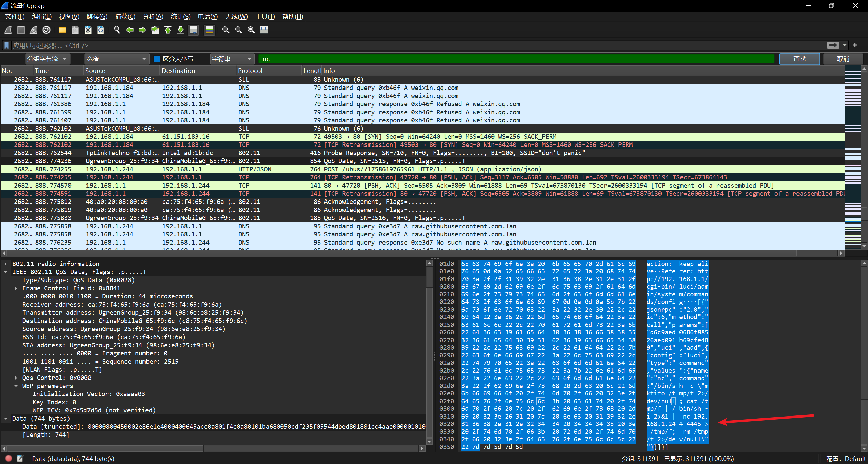Screen dimensions: 868x464
Task: Toggle the 区分大小写 case sensitive checkbox
Action: coord(157,59)
